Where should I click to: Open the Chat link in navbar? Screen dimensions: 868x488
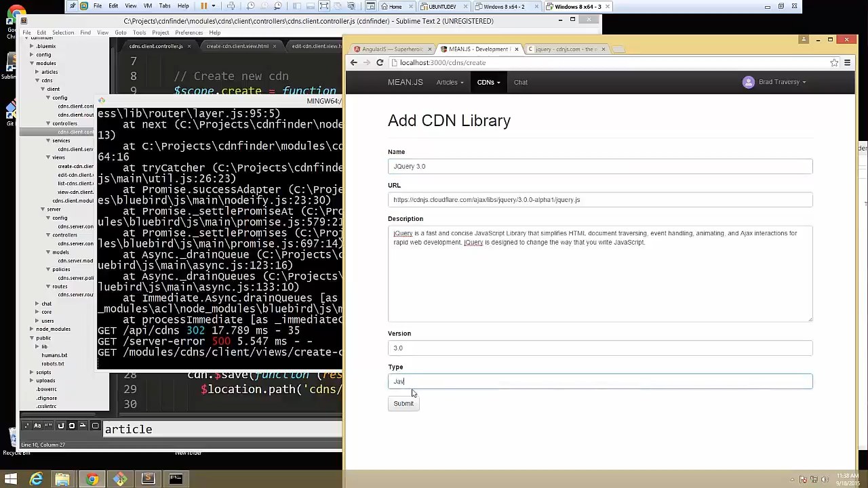click(520, 82)
